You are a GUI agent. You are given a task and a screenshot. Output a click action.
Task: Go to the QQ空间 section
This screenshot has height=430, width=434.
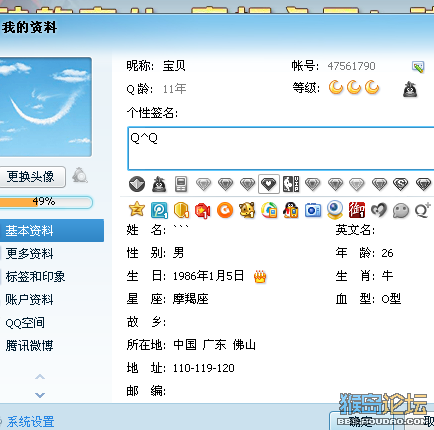tap(25, 322)
